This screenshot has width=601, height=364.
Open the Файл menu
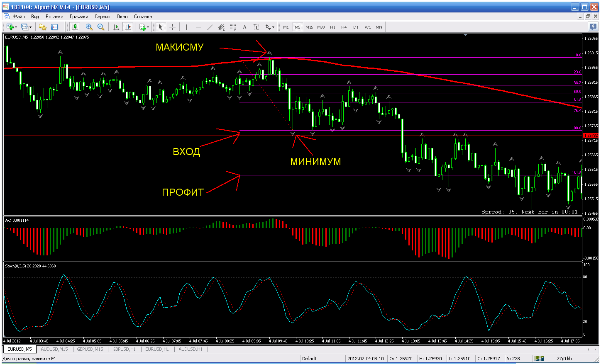point(19,17)
